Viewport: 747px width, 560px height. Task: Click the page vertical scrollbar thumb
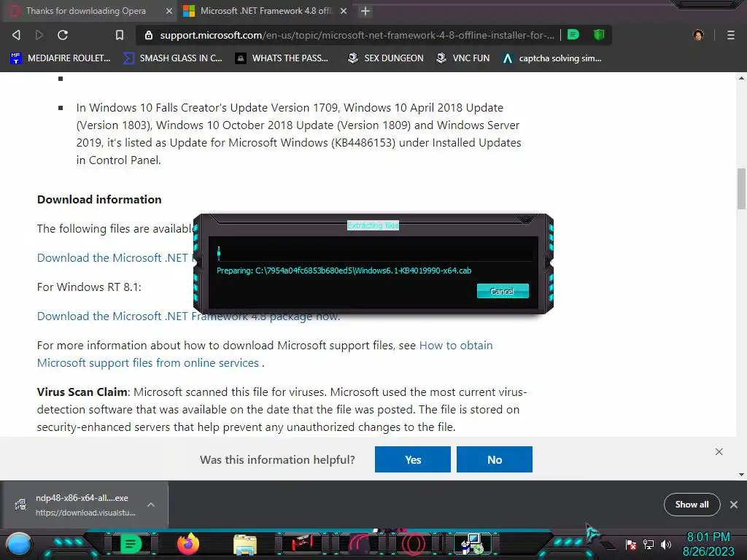tap(741, 189)
